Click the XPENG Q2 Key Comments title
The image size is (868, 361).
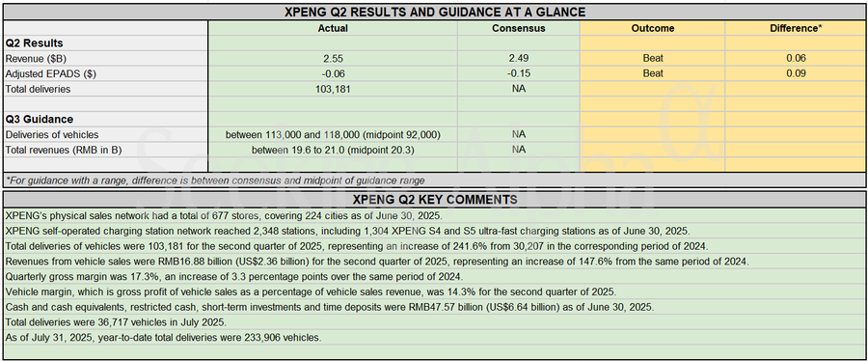tap(434, 200)
